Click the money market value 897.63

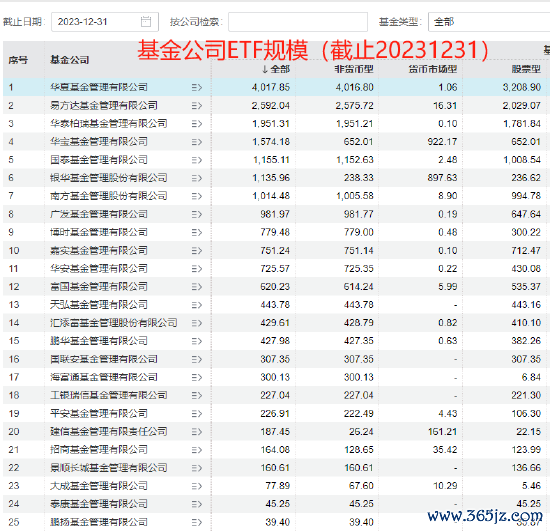[x=442, y=178]
